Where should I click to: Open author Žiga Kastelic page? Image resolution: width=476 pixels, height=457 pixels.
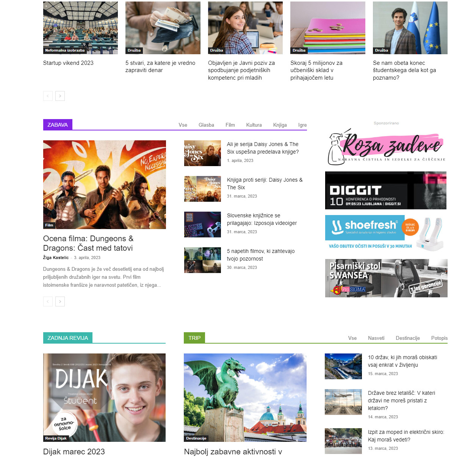56,258
